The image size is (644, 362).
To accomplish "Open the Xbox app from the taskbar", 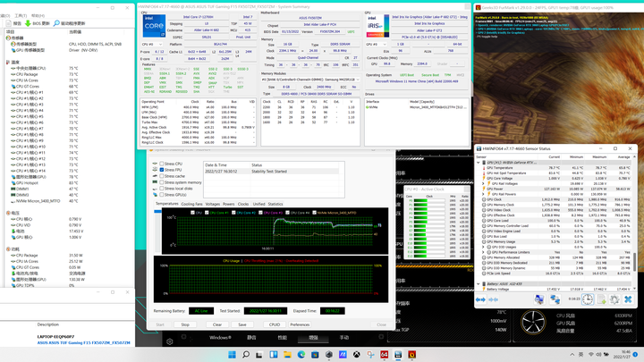I will tap(357, 354).
